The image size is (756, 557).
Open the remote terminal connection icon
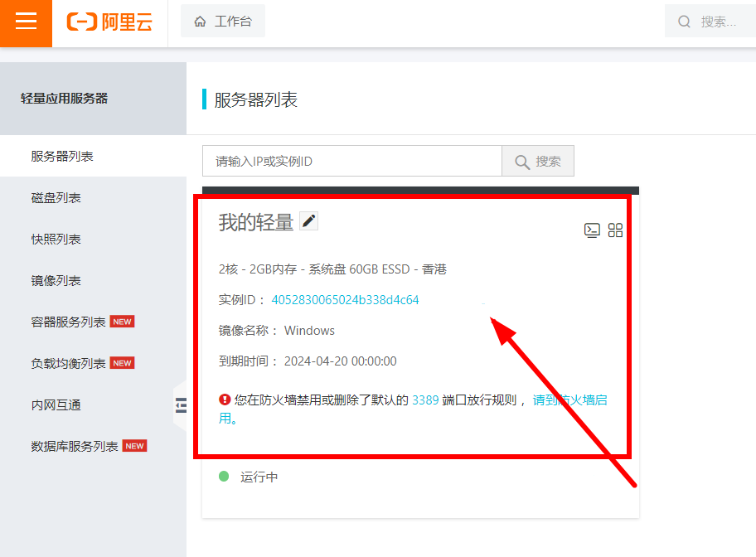(592, 230)
